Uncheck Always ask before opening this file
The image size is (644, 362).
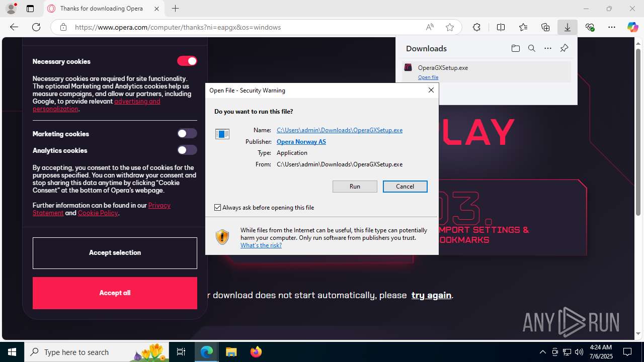(217, 207)
